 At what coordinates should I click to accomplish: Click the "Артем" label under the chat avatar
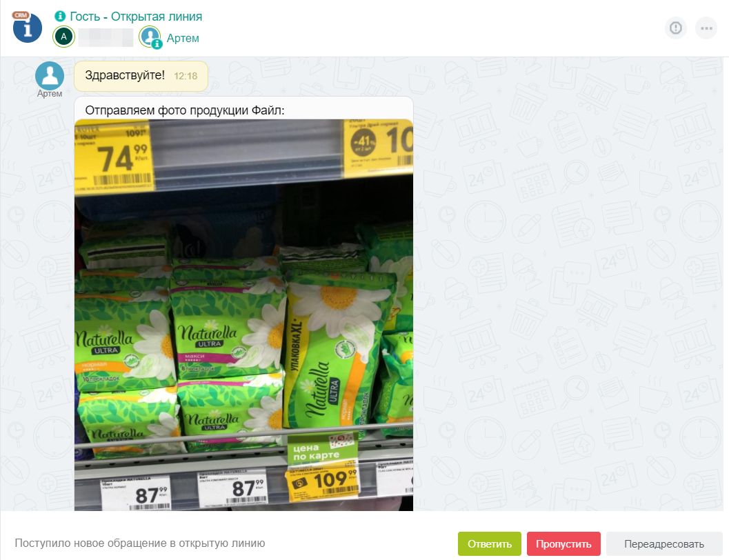click(50, 93)
